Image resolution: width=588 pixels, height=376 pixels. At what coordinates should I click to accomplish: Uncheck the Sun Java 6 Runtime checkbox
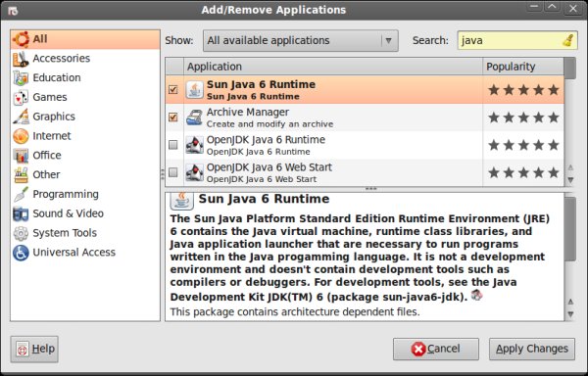[x=172, y=90]
